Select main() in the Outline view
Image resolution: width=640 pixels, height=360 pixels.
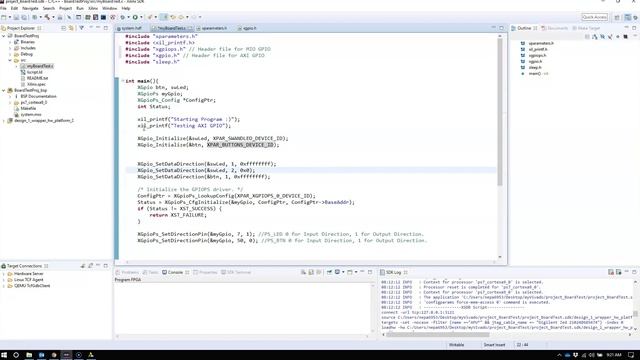pos(535,73)
